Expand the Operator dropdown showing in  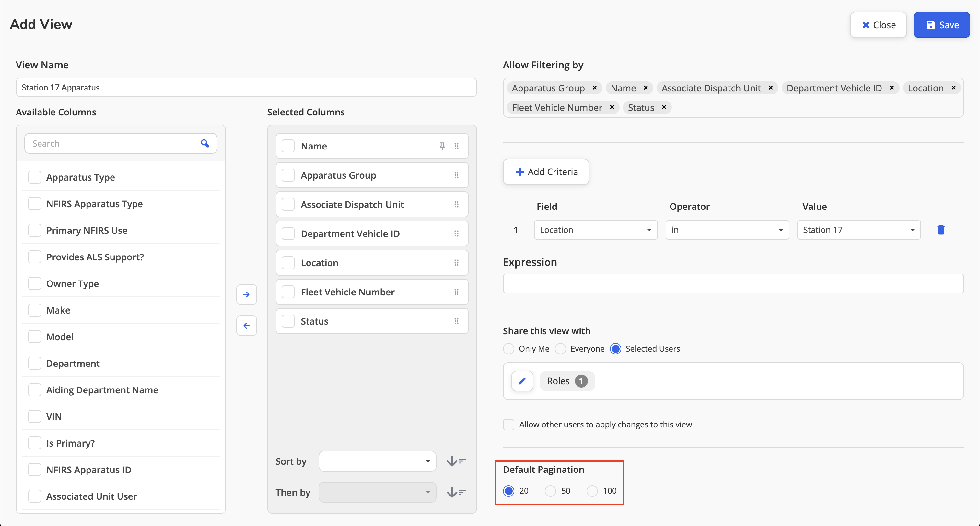click(x=727, y=230)
